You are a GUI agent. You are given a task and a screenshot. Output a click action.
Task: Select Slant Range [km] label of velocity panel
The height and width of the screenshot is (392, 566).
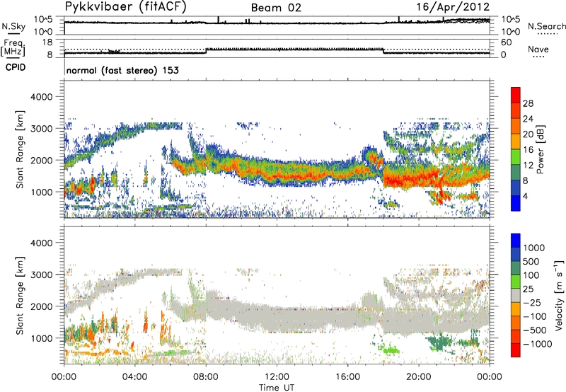[x=20, y=295]
